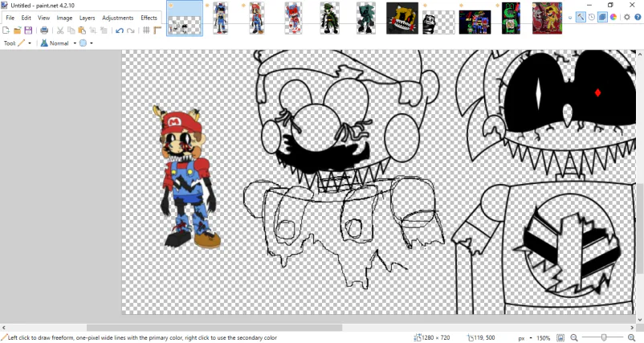Screen dimensions: 644x343
Task: Toggle the Tools window with hammer icon
Action: (x=581, y=17)
